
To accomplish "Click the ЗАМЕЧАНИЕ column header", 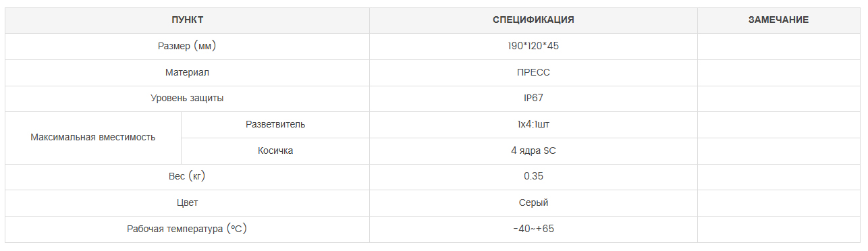I will click(x=778, y=20).
